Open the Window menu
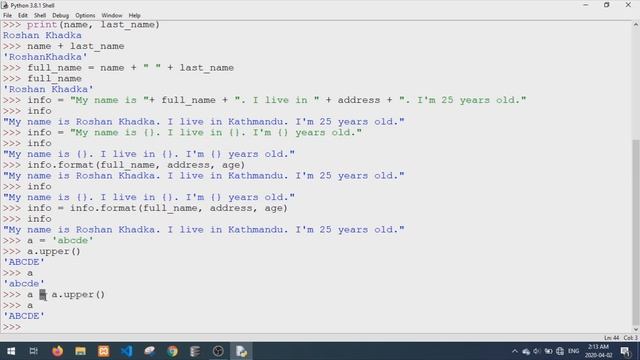Image resolution: width=640 pixels, height=360 pixels. 111,16
